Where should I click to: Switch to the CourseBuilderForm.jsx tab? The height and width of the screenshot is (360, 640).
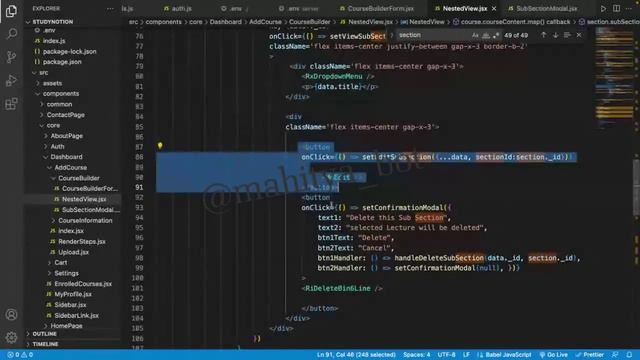(x=377, y=9)
